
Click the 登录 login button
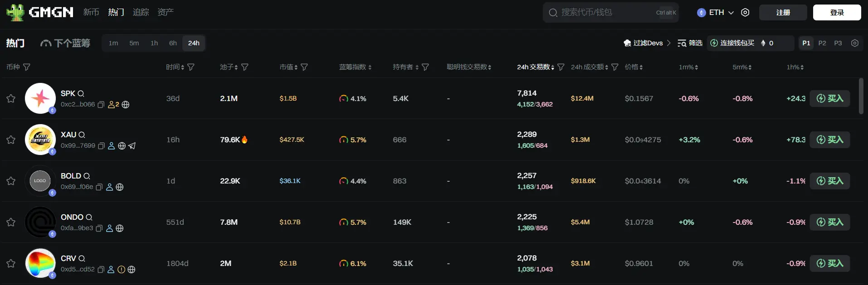(837, 13)
